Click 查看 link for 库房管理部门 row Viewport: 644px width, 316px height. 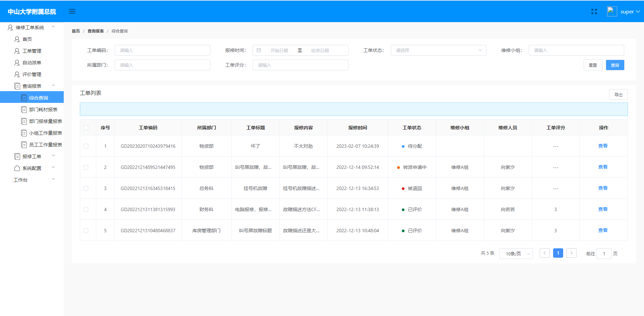[603, 230]
